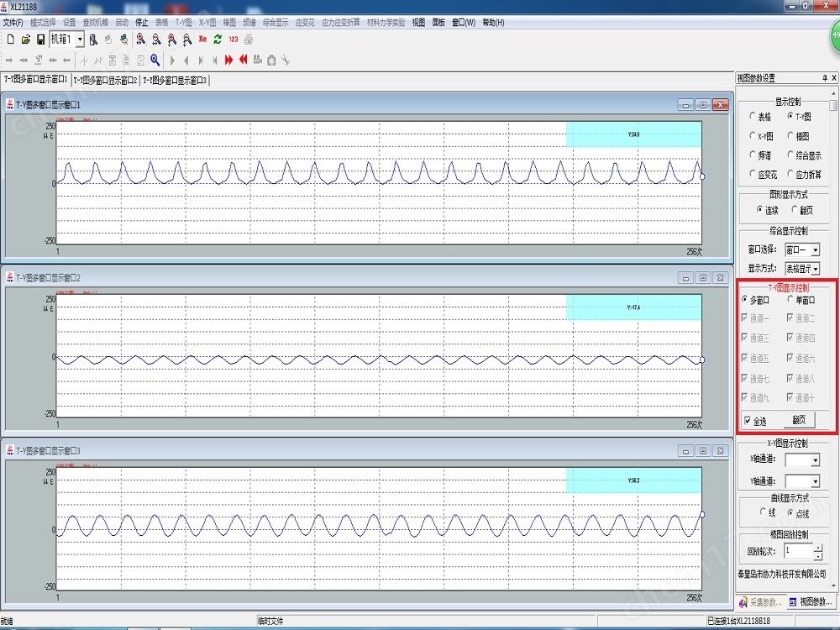Click the horizontal zoom-out magnifier icon

click(156, 39)
